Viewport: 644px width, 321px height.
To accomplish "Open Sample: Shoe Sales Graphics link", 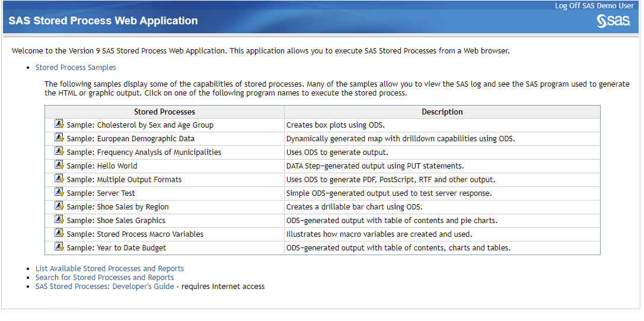I will [116, 221].
